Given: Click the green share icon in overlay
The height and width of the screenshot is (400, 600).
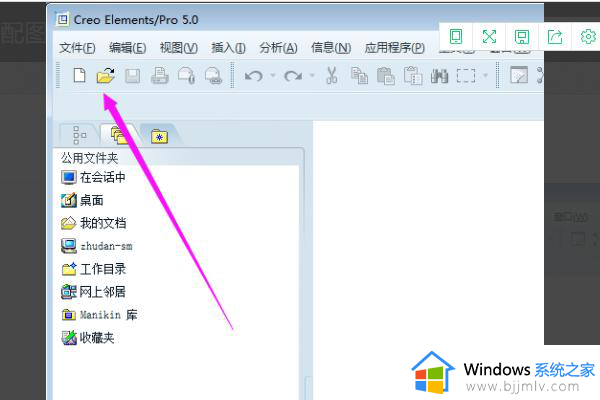Looking at the screenshot, I should (555, 37).
